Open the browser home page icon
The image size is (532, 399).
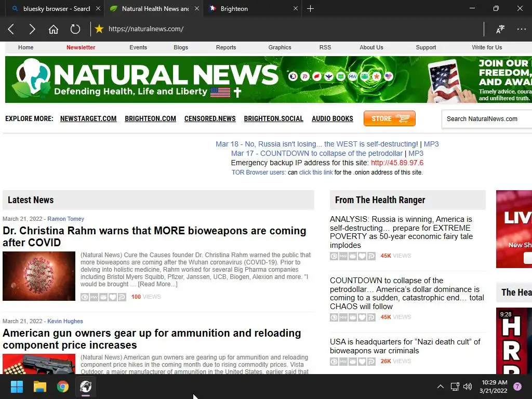pyautogui.click(x=54, y=29)
